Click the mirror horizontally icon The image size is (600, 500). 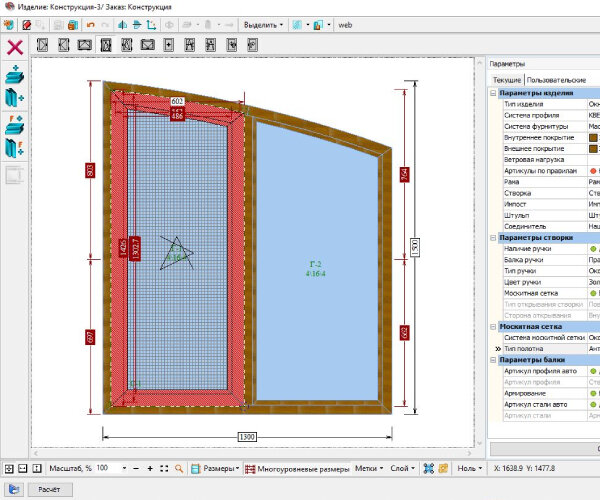click(x=122, y=25)
